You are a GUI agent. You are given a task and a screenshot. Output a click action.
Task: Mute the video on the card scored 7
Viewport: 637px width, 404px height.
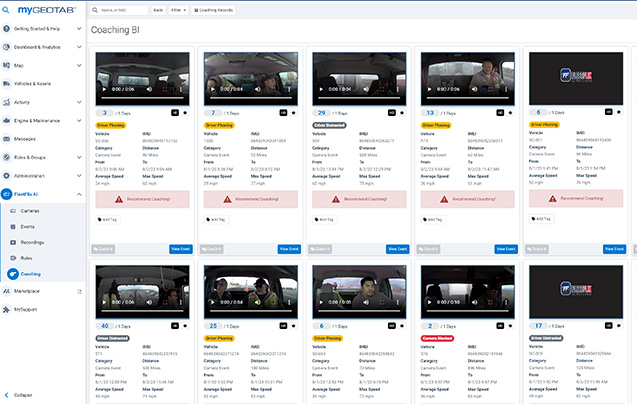(x=258, y=89)
